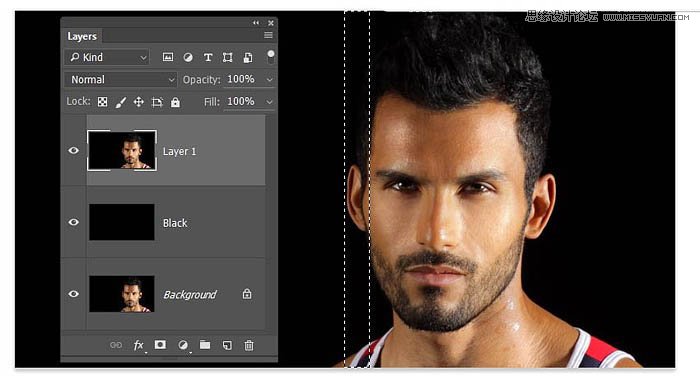Lock position move icon
This screenshot has width=700, height=380.
click(x=139, y=102)
